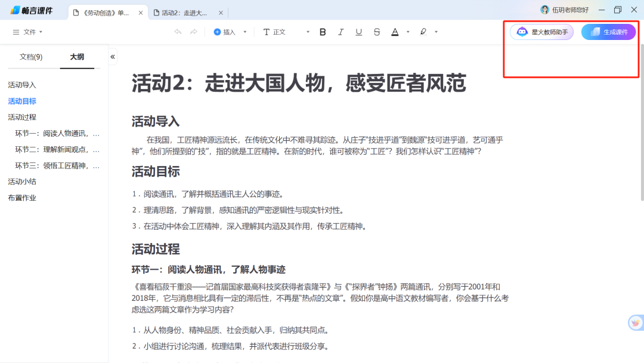This screenshot has height=363, width=644.
Task: Select the highlighted 活动目标 outline entry
Action: (x=23, y=101)
